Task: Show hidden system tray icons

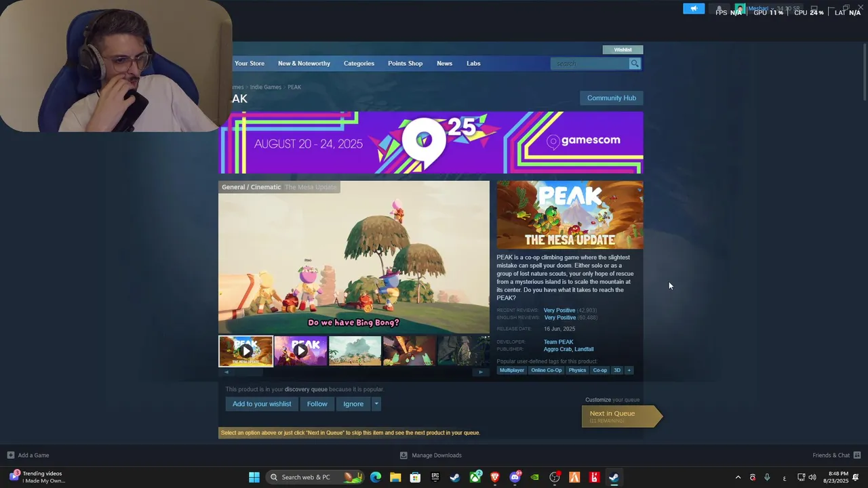Action: click(x=738, y=478)
